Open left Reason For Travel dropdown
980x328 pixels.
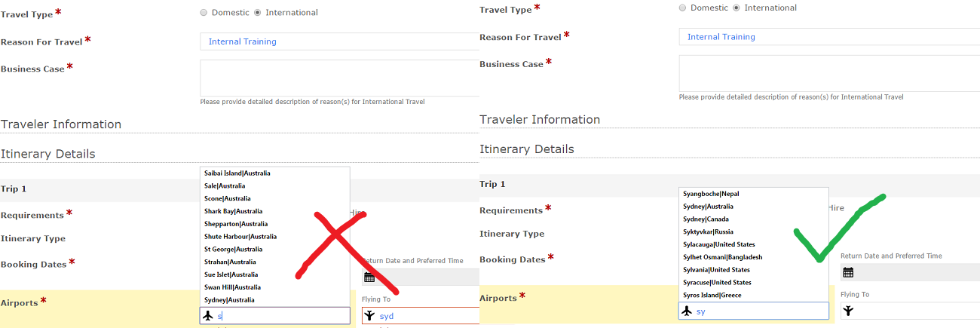[339, 41]
